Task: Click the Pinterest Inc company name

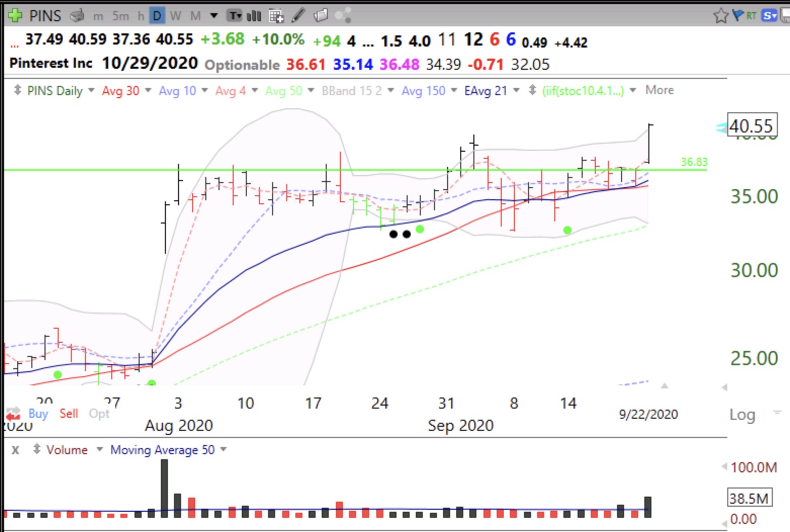Action: pos(51,63)
